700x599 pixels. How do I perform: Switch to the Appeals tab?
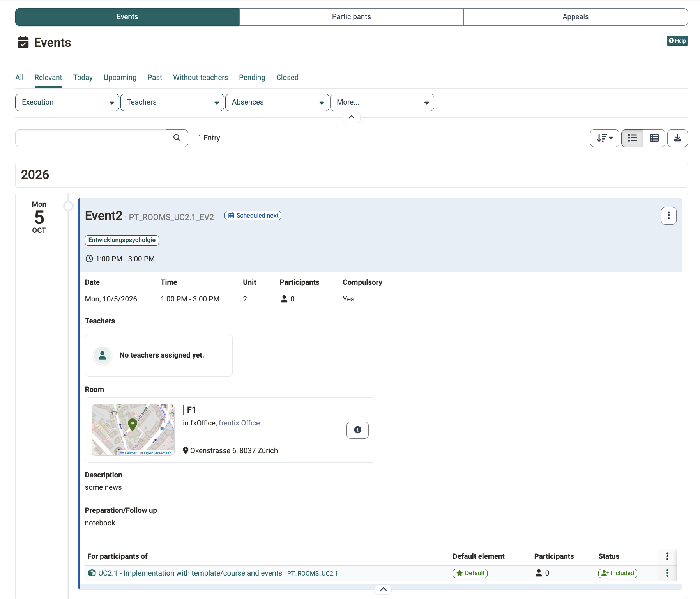575,17
